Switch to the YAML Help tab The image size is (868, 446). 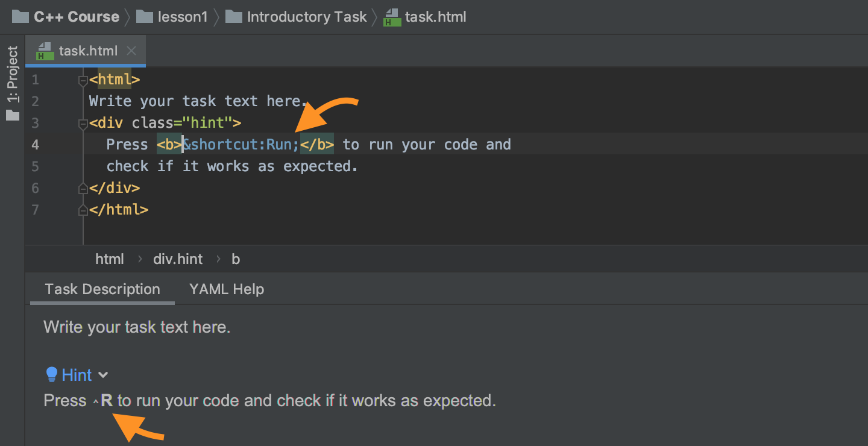click(x=227, y=289)
